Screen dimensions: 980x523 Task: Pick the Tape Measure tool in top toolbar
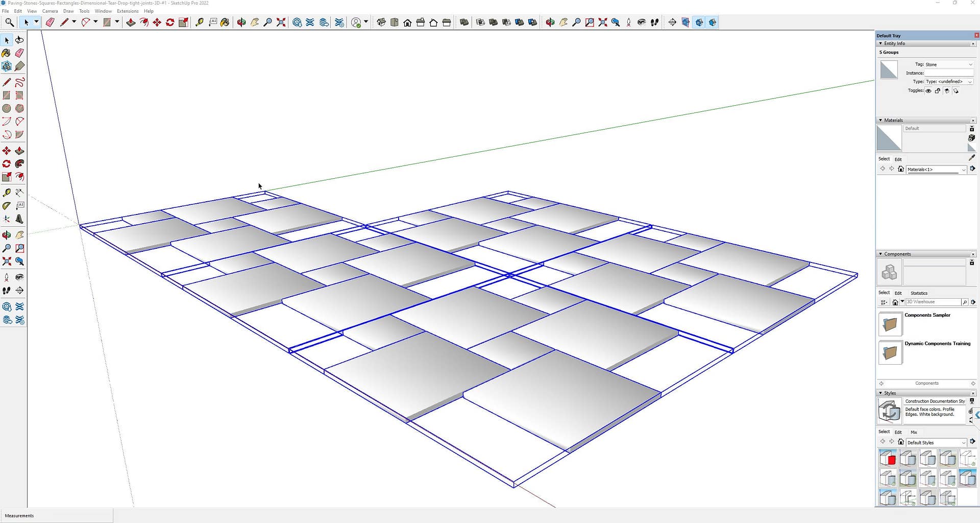(x=200, y=22)
